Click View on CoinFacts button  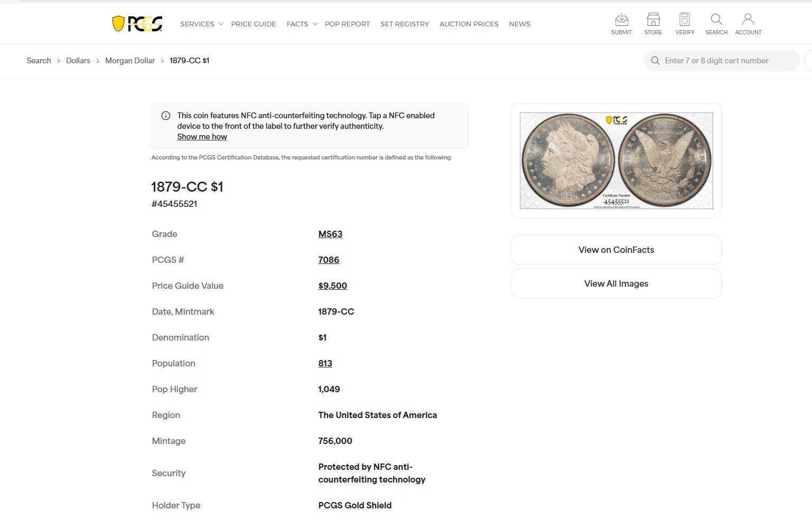[x=616, y=250]
